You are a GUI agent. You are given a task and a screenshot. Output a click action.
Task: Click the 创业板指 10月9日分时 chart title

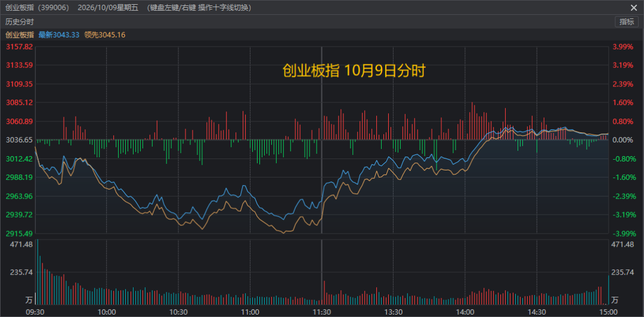click(x=354, y=71)
